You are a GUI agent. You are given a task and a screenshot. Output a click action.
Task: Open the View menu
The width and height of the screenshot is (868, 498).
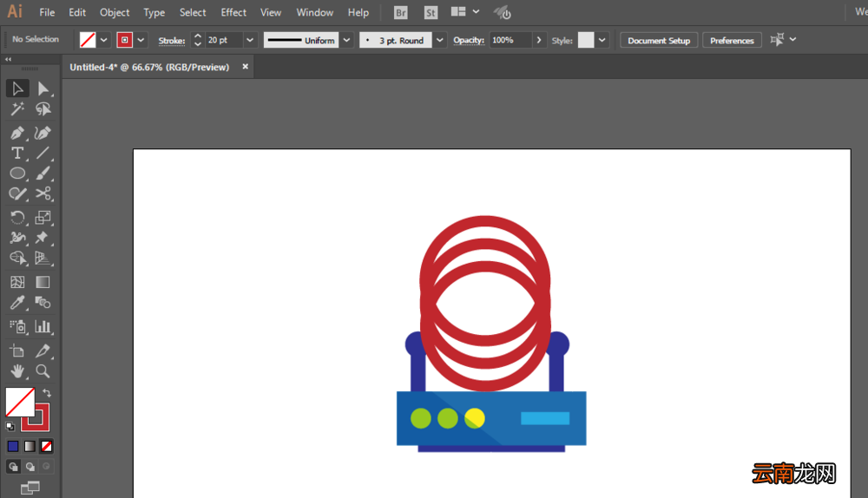(x=271, y=12)
